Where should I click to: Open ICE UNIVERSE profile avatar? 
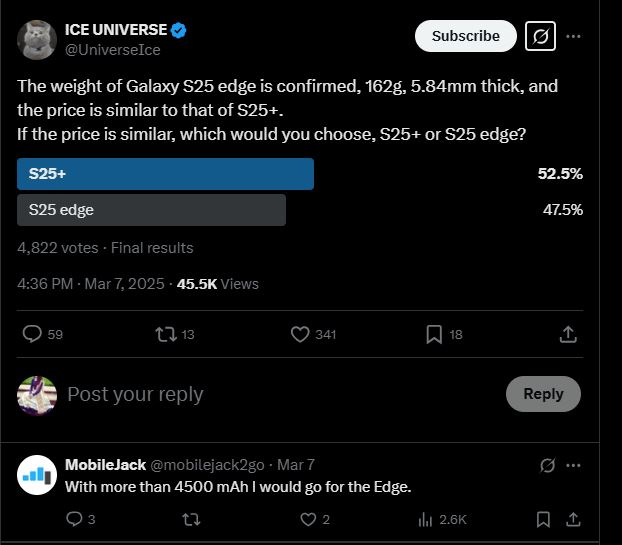click(36, 39)
